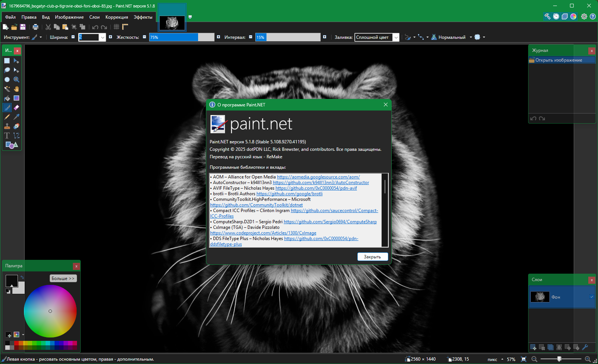Click the Cut scissors icon
Viewport: 598px width, 364px height.
click(48, 27)
